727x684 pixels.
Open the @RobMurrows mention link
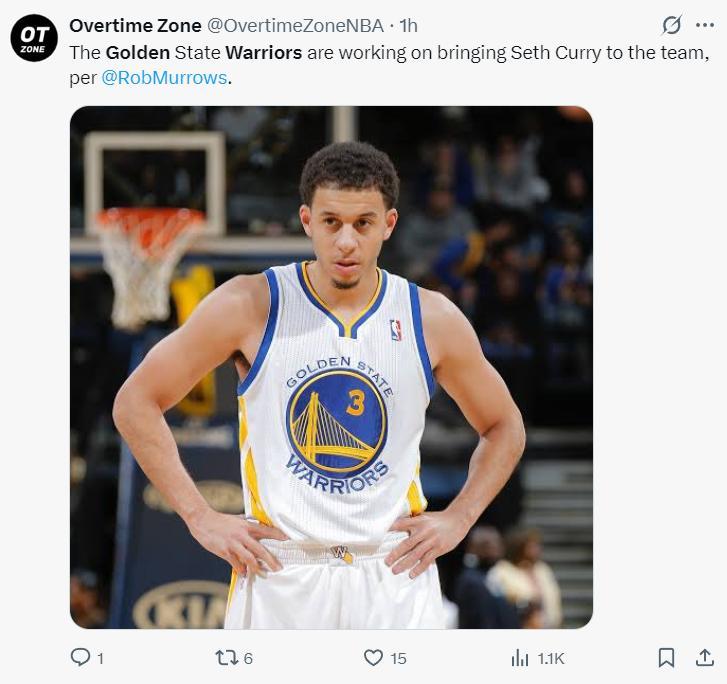[x=164, y=77]
